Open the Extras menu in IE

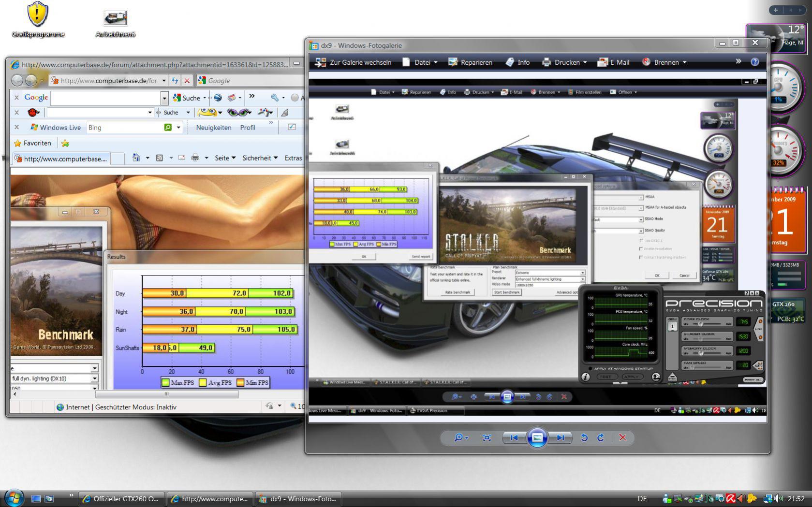[294, 158]
